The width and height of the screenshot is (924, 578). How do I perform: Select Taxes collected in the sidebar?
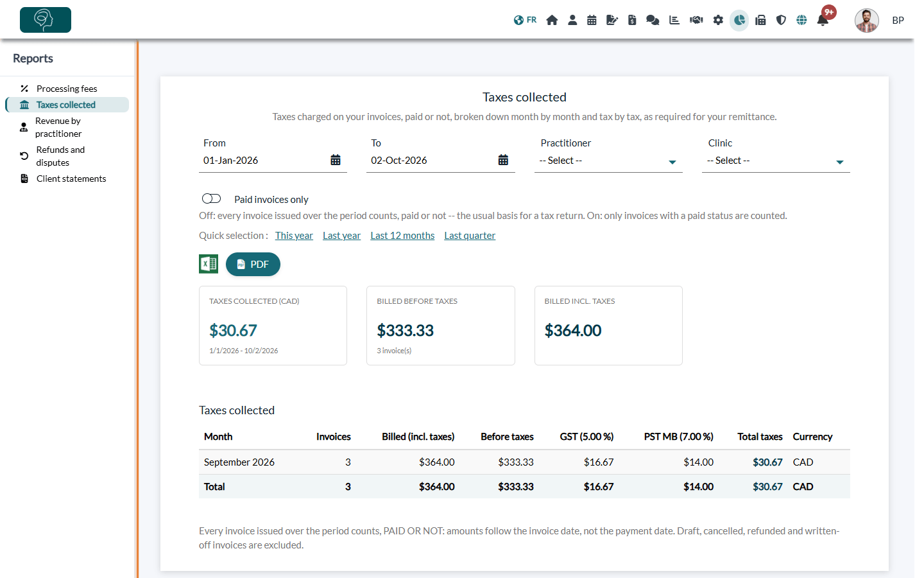pos(67,105)
